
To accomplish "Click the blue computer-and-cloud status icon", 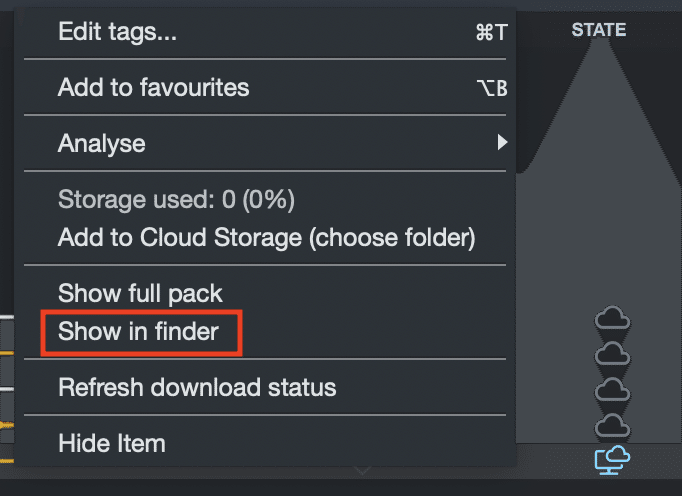I will tap(612, 459).
